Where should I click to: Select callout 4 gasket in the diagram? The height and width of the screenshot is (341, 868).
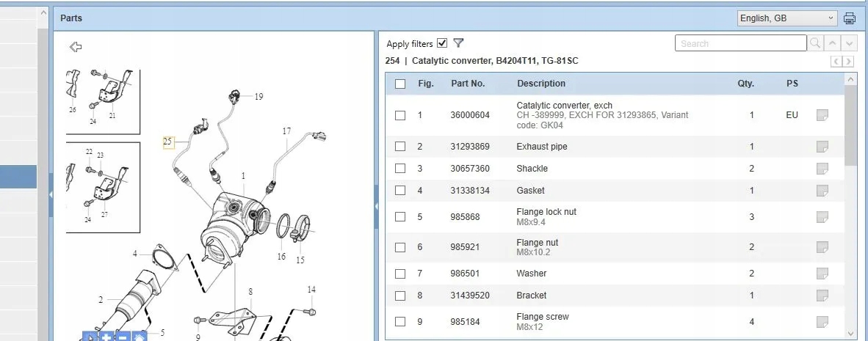click(x=134, y=254)
